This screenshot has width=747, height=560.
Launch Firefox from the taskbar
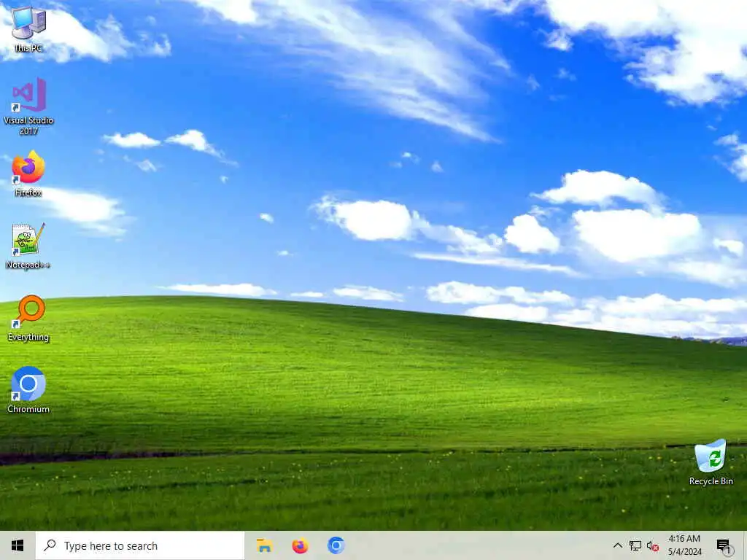pos(300,545)
